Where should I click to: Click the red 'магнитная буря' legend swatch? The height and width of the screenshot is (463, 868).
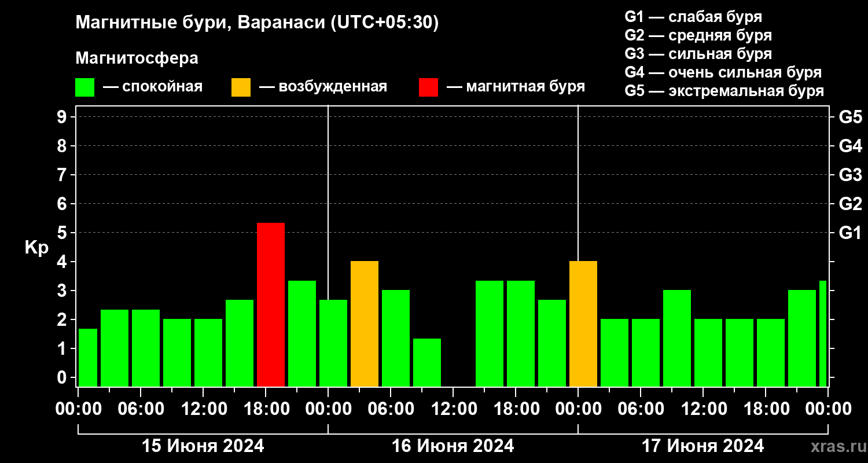pos(428,87)
